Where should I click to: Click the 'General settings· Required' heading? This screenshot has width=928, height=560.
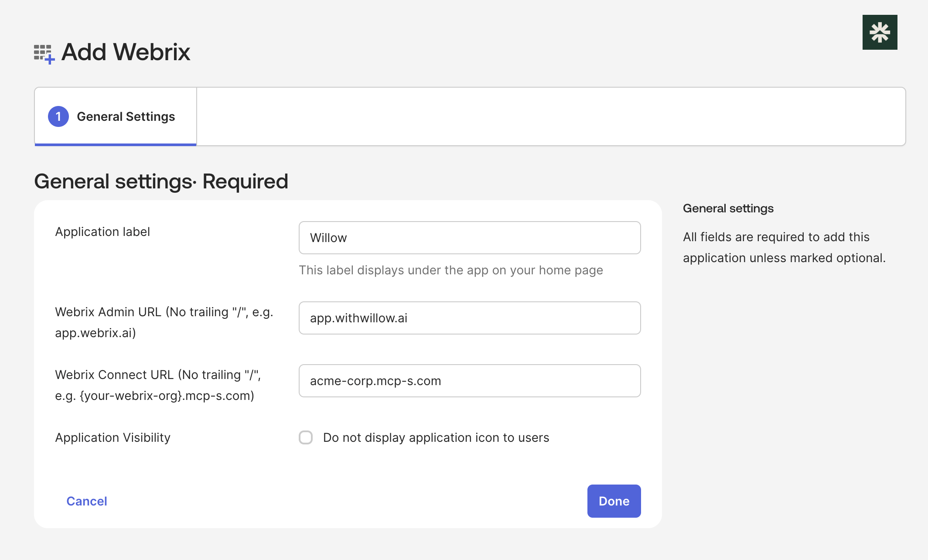click(x=161, y=181)
